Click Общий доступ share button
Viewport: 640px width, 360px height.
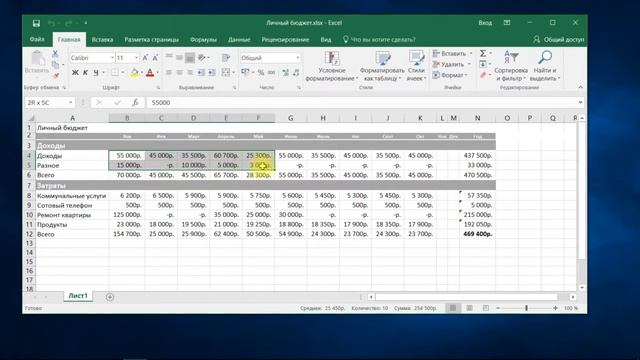pos(558,40)
